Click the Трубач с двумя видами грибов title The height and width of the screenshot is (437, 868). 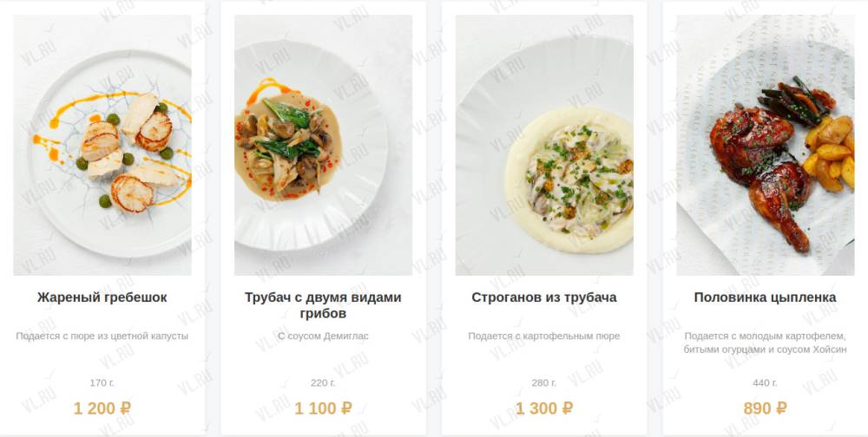(x=323, y=305)
